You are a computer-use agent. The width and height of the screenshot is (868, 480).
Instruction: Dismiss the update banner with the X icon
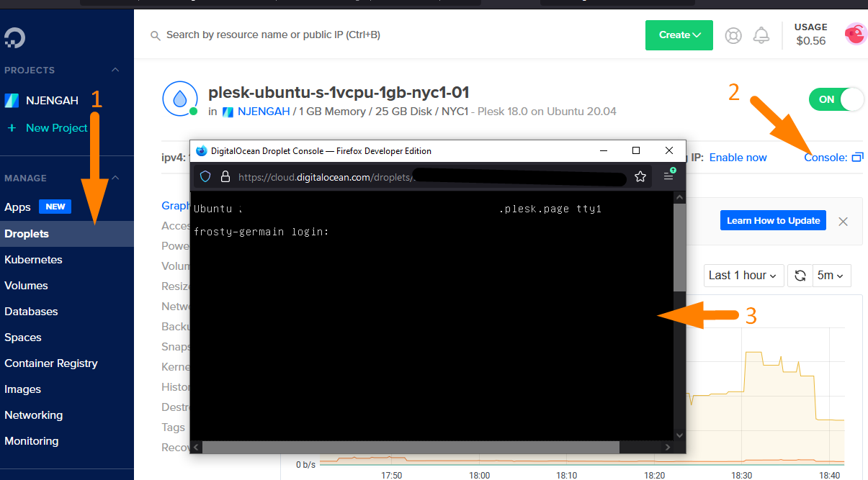click(844, 221)
